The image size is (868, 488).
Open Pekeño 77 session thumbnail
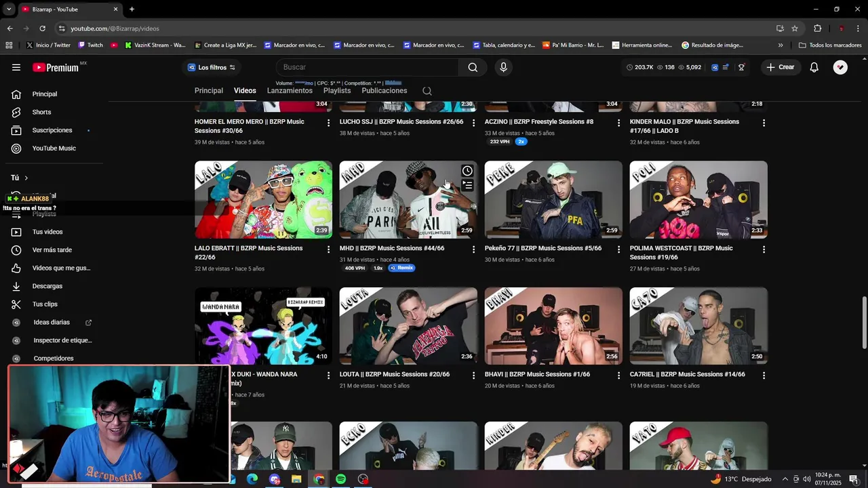[553, 199]
